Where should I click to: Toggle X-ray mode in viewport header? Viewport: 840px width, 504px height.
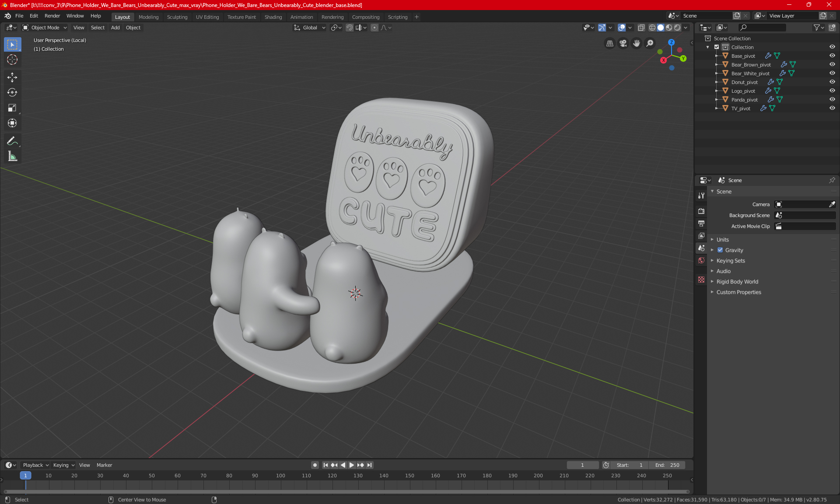click(x=641, y=28)
